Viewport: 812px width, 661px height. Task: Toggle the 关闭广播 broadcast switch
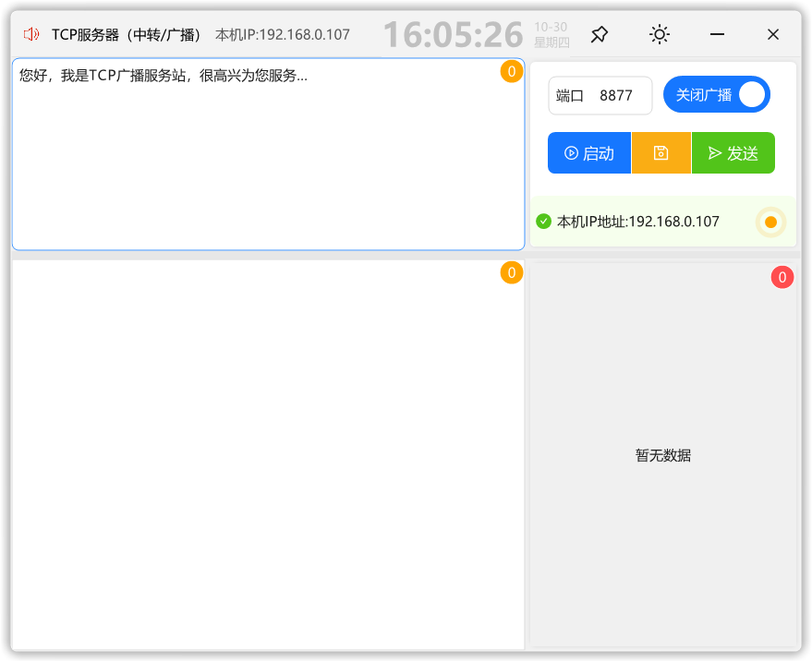[x=717, y=94]
